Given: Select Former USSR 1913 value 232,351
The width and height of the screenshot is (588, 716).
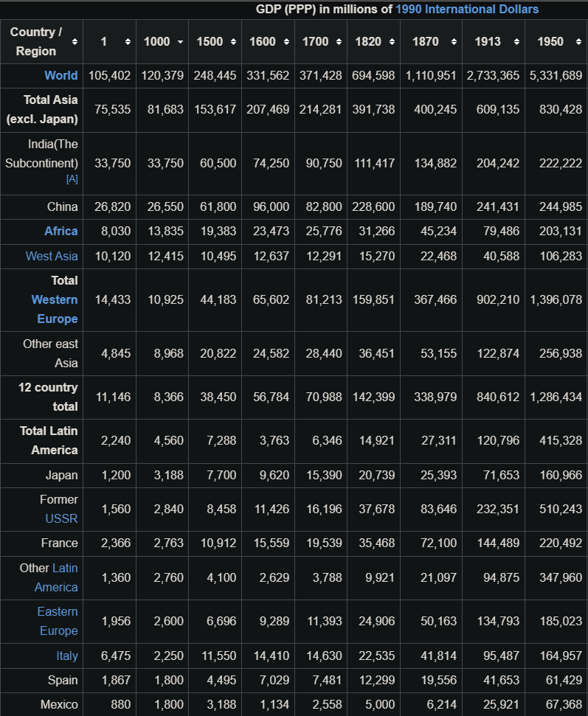Looking at the screenshot, I should (498, 509).
